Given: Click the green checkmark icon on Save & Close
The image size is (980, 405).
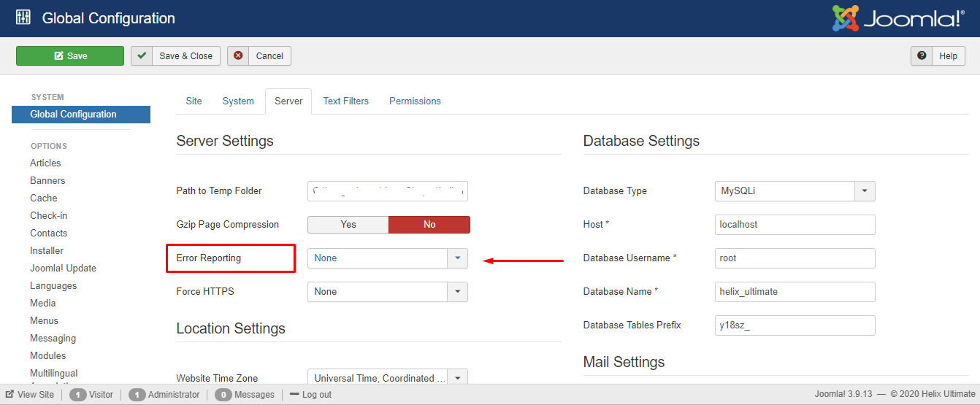Looking at the screenshot, I should (x=142, y=55).
